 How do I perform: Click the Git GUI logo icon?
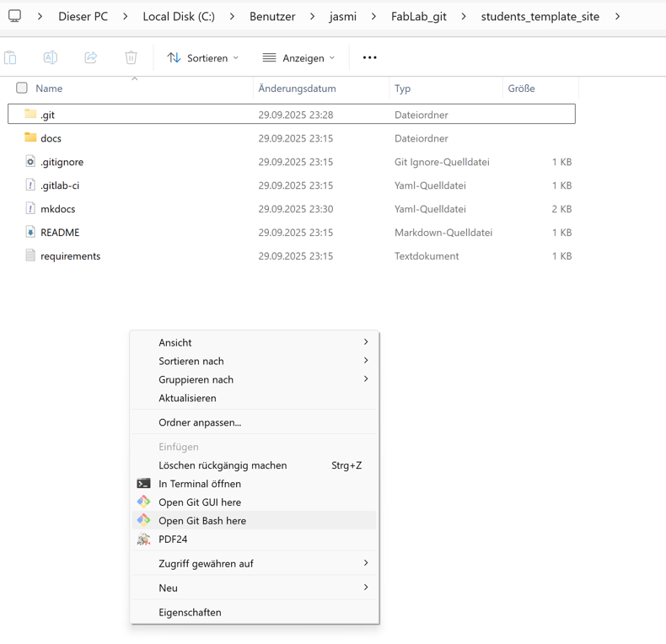point(143,502)
